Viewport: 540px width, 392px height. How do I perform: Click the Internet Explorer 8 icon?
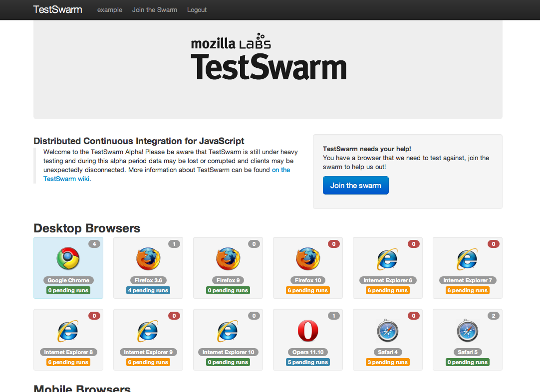pos(68,331)
